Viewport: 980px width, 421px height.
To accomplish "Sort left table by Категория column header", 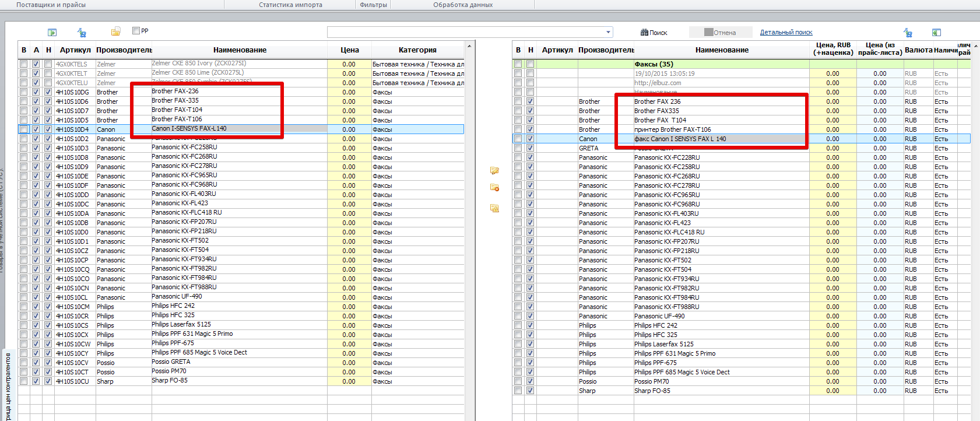I will (x=417, y=50).
